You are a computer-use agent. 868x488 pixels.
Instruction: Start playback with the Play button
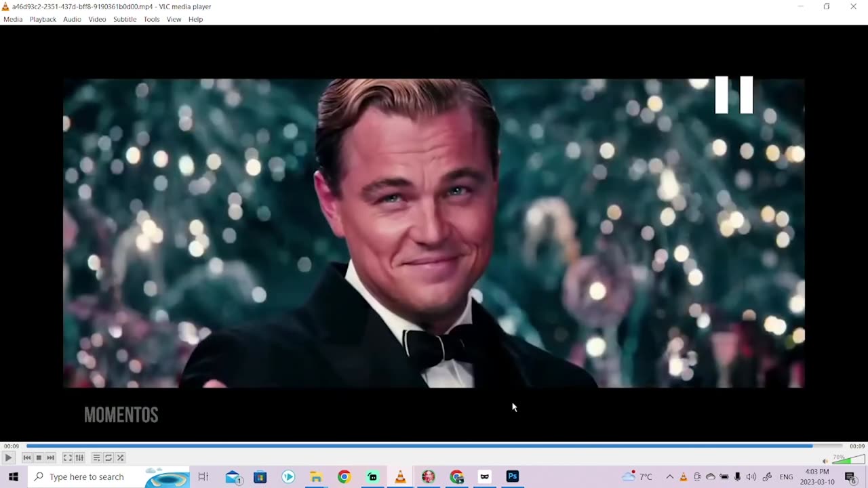(8, 457)
